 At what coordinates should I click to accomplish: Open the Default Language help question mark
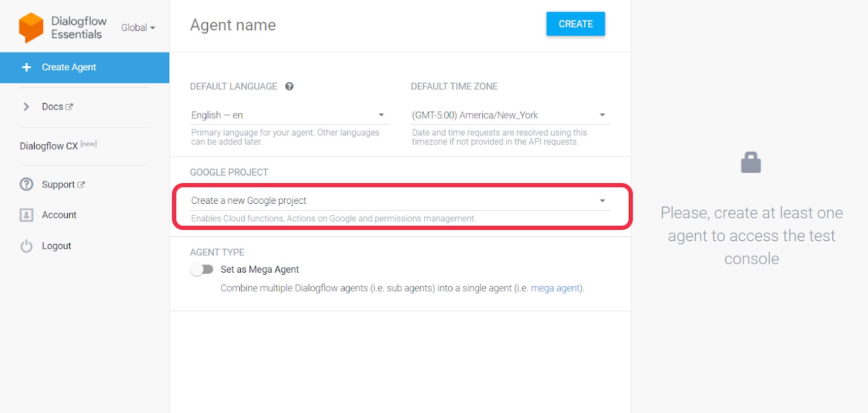pos(290,86)
